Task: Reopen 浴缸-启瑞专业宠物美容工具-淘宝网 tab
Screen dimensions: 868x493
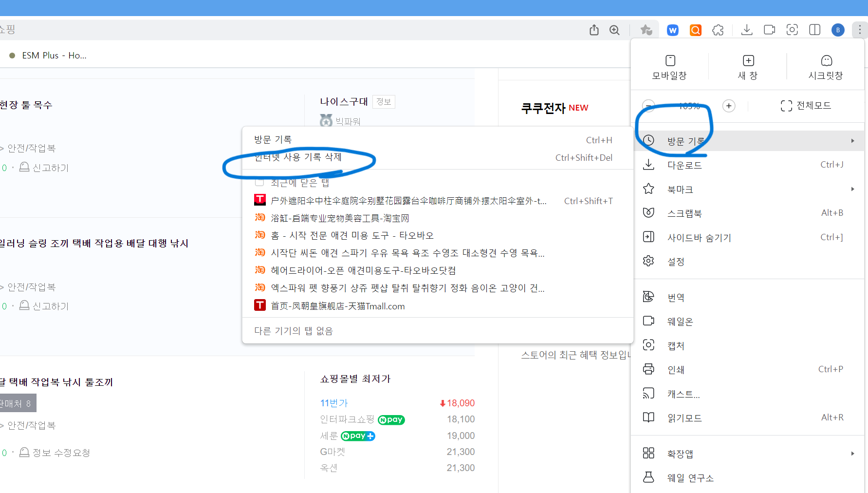Action: coord(438,218)
